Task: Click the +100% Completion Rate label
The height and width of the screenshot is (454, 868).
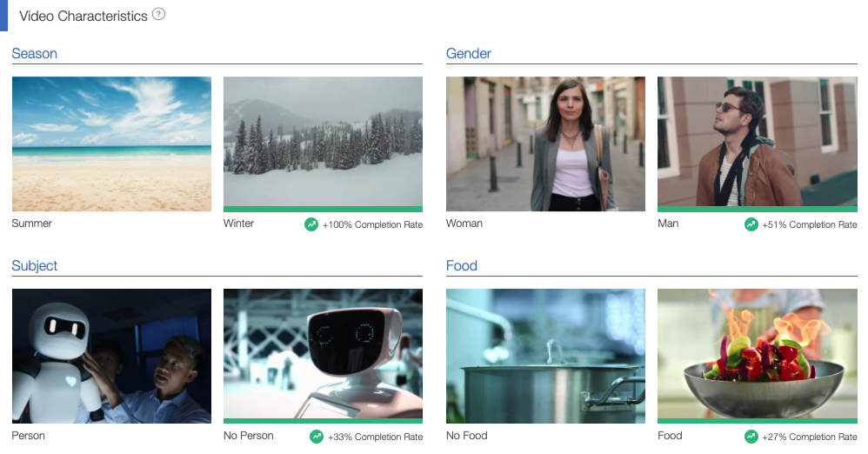Action: (372, 225)
